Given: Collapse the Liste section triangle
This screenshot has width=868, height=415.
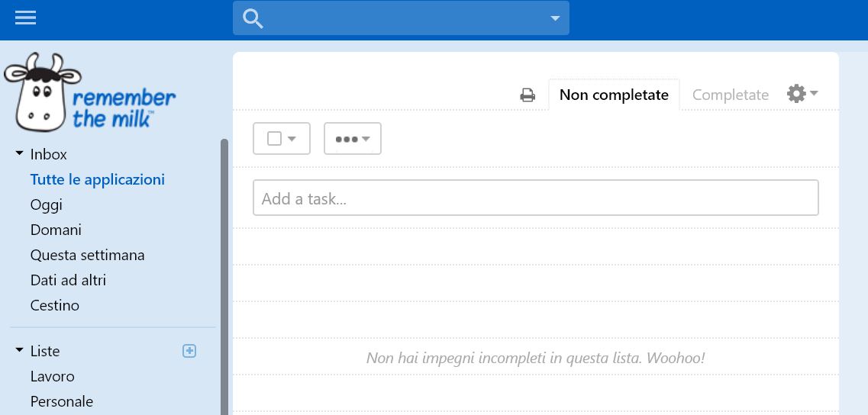Looking at the screenshot, I should pos(19,349).
